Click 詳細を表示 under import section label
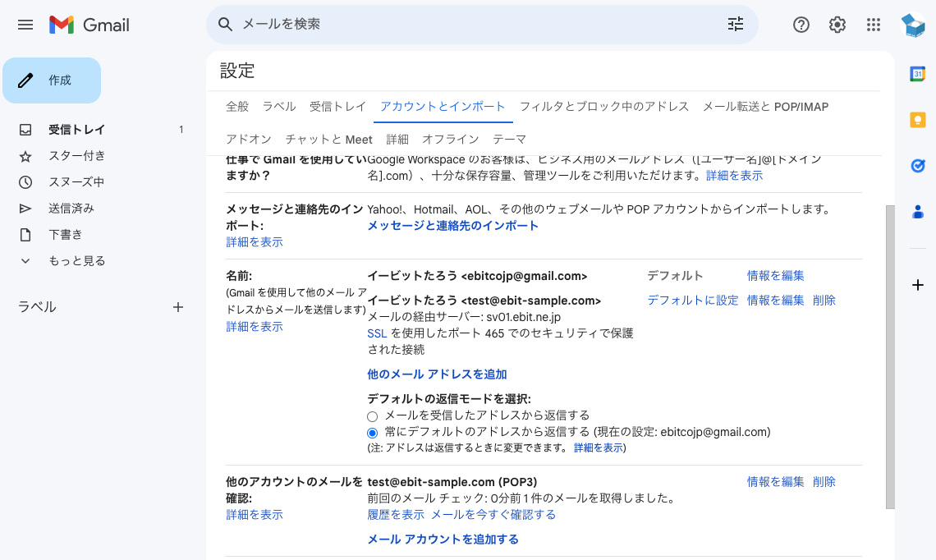Screen dimensions: 936x560 [x=255, y=241]
